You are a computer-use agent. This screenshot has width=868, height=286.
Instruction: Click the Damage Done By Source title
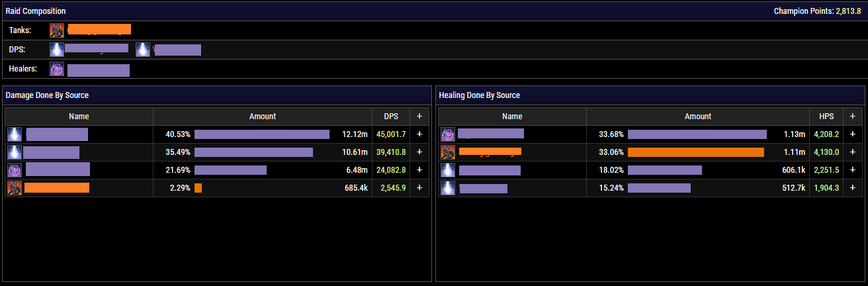click(47, 95)
